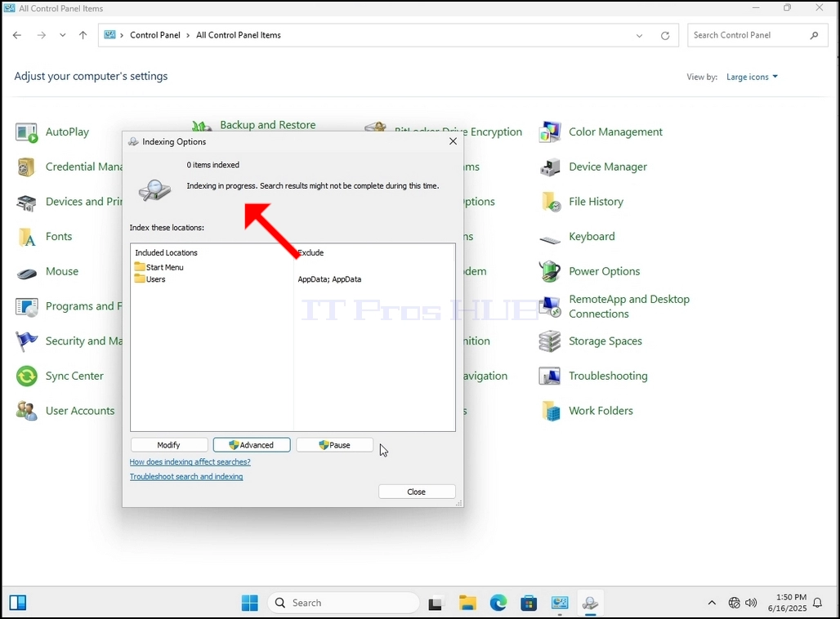The width and height of the screenshot is (840, 619).
Task: Open the AutoPlay icon
Action: click(26, 132)
